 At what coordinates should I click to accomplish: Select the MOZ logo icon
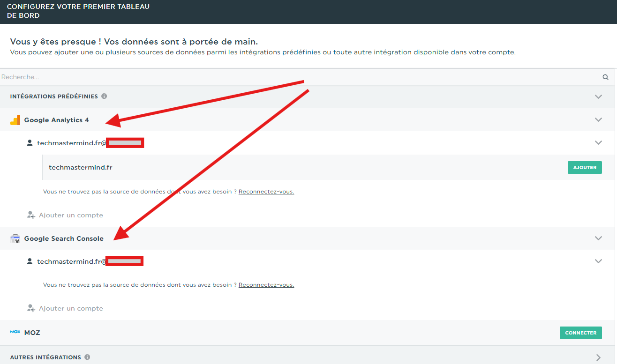coord(15,332)
